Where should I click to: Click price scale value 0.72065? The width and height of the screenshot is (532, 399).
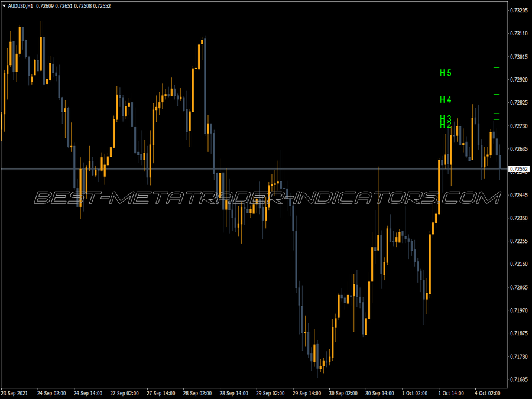click(x=519, y=287)
